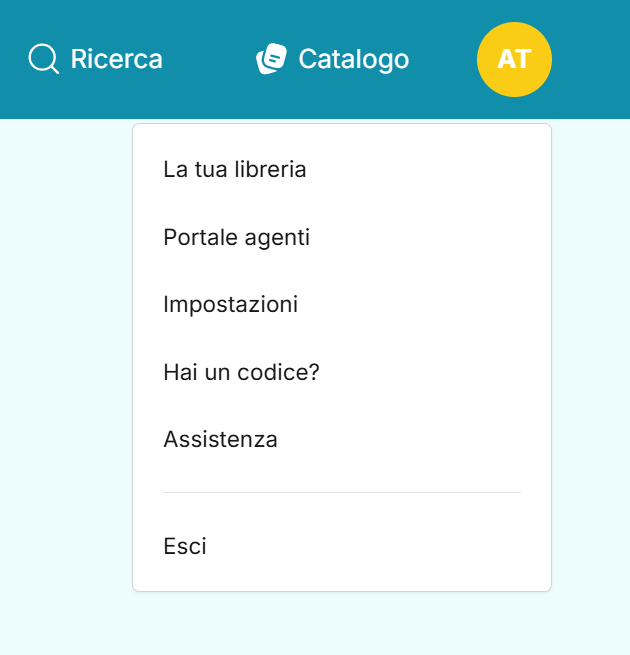
Task: Log out by clicking Esci
Action: click(x=185, y=547)
